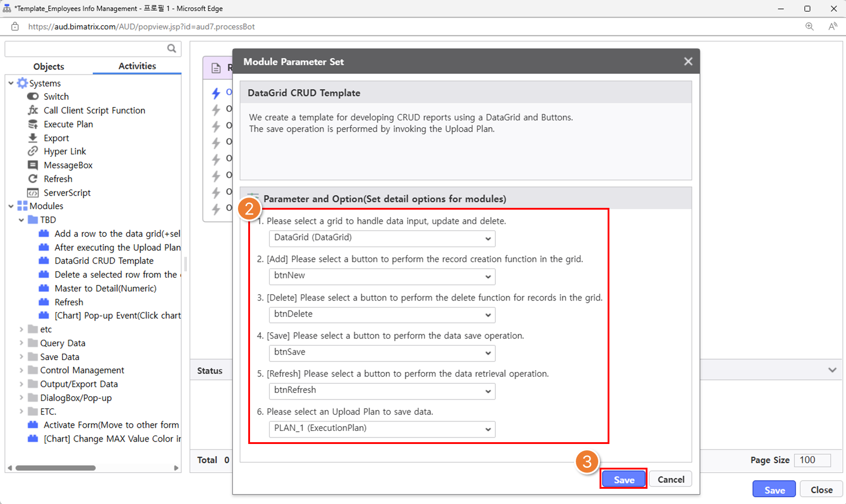Open the btnRefresh dropdown
846x504 pixels.
382,391
